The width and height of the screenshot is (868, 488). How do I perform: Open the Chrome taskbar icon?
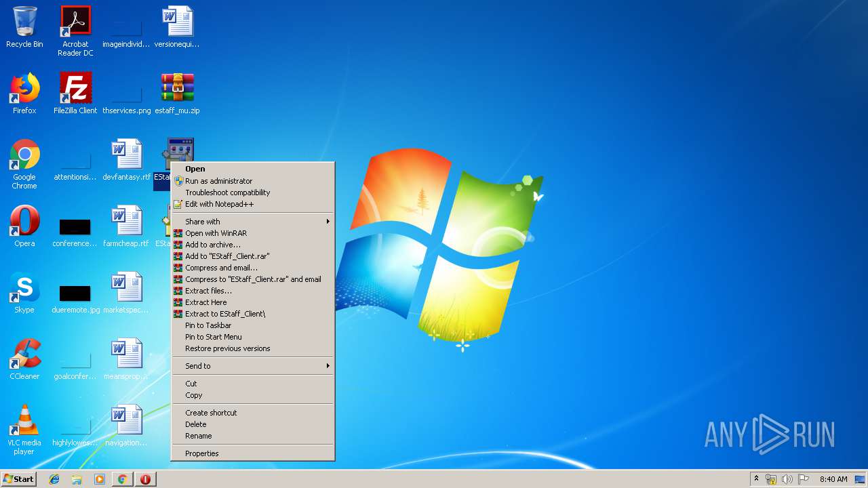pos(122,479)
